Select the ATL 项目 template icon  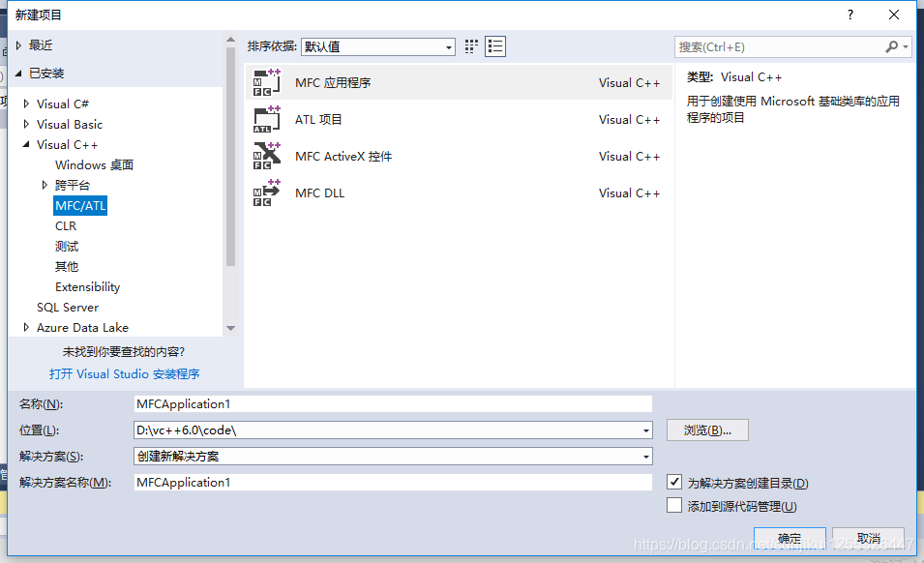(267, 120)
